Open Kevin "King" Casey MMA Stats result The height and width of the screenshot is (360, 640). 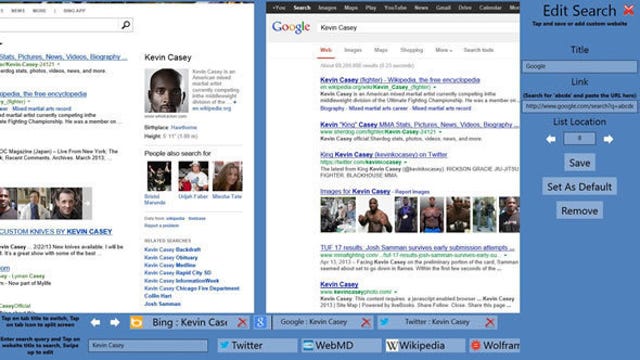click(419, 124)
